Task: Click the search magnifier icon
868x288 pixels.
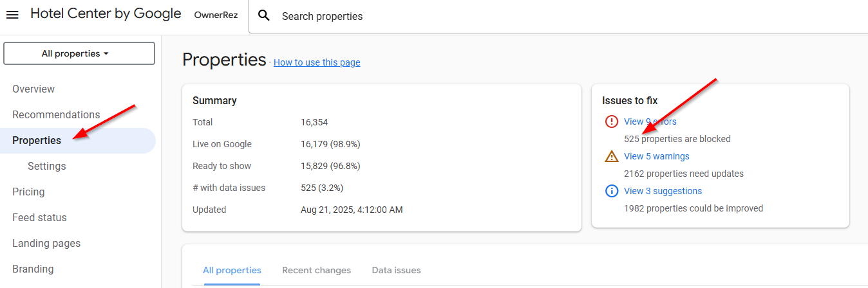Action: pos(263,16)
